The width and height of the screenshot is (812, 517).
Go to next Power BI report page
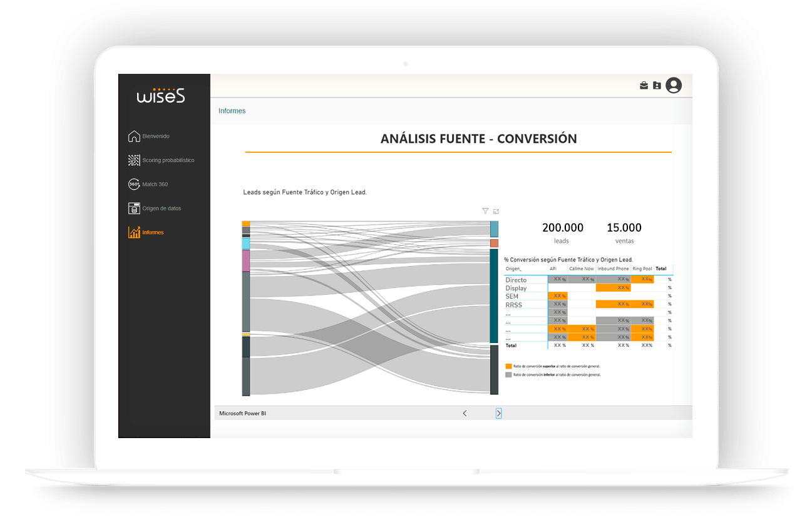click(x=498, y=413)
